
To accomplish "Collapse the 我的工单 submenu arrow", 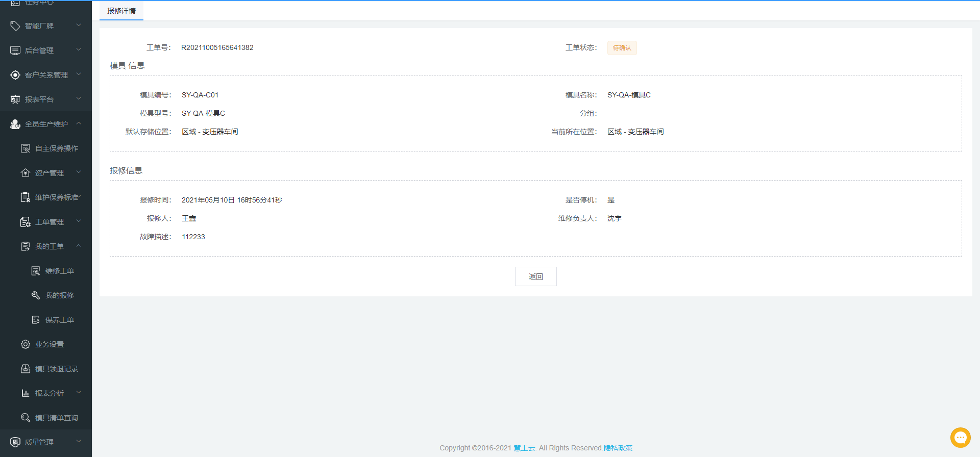I will [79, 246].
